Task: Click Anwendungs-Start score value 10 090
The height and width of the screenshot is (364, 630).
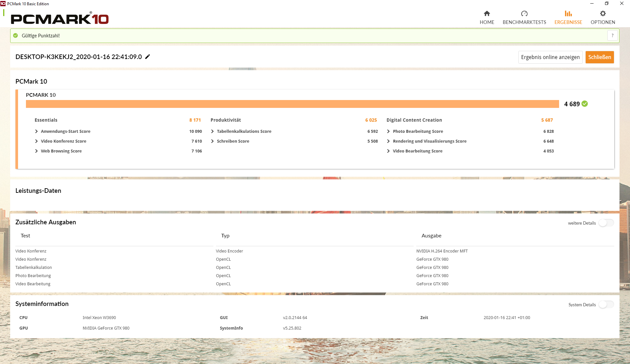Action: click(x=196, y=131)
